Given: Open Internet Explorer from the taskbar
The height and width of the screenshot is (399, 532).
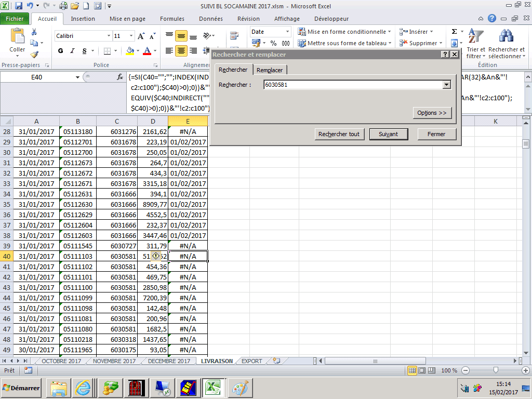Looking at the screenshot, I should tap(83, 388).
